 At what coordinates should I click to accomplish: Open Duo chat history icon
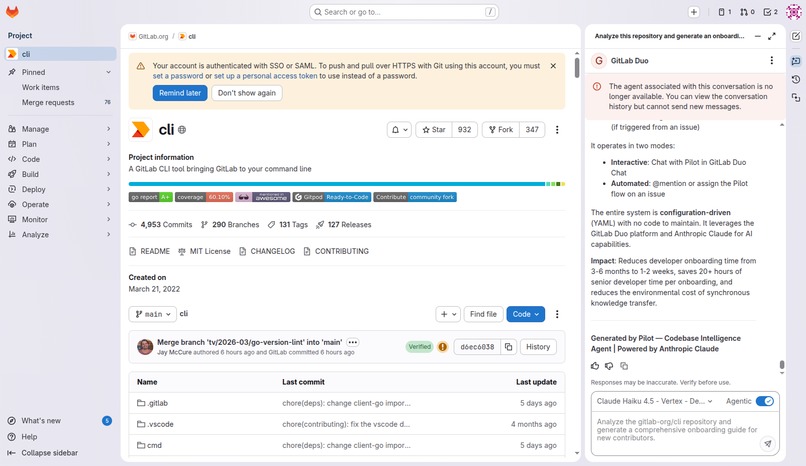coord(796,79)
